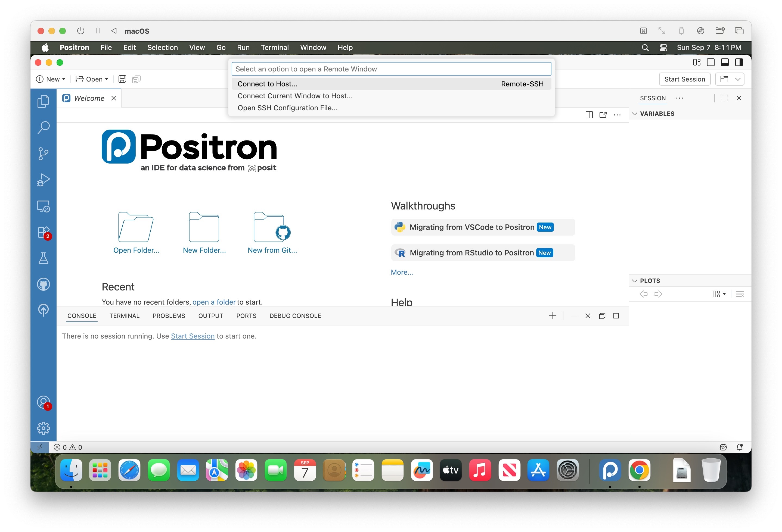
Task: Click New from Git... on Welcome page
Action: pos(272,232)
